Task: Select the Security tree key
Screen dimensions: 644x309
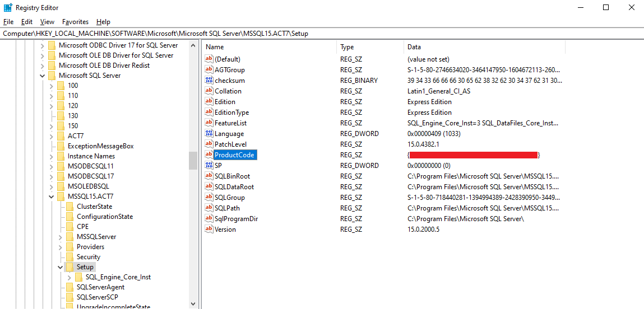Action: pyautogui.click(x=89, y=257)
